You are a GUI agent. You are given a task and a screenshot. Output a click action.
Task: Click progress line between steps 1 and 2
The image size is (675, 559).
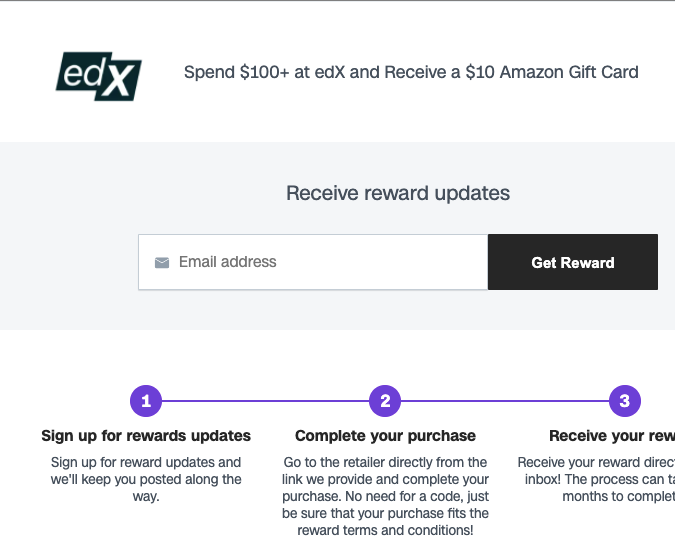click(x=265, y=402)
